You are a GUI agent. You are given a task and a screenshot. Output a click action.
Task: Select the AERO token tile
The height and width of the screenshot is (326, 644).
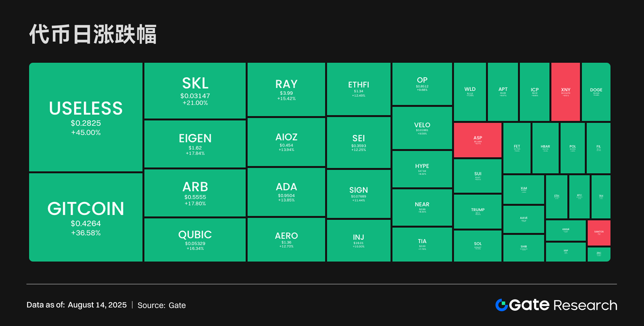point(286,240)
